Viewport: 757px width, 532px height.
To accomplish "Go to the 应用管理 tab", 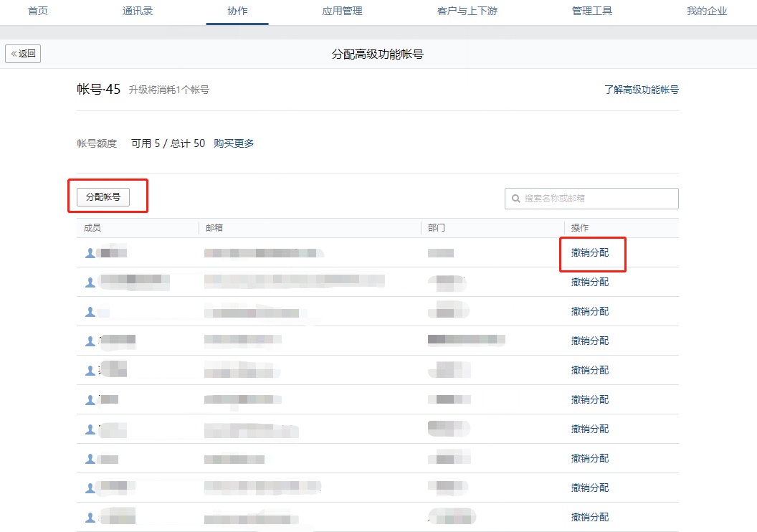I will (342, 11).
